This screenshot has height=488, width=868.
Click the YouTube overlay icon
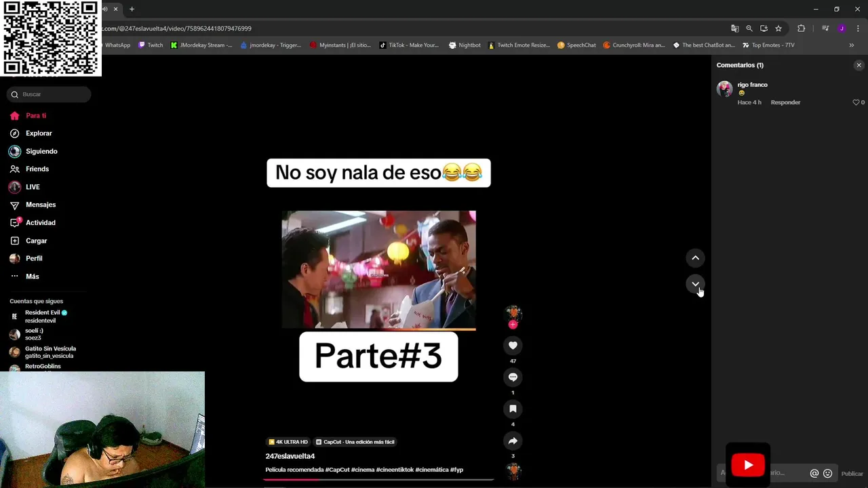coord(748,465)
